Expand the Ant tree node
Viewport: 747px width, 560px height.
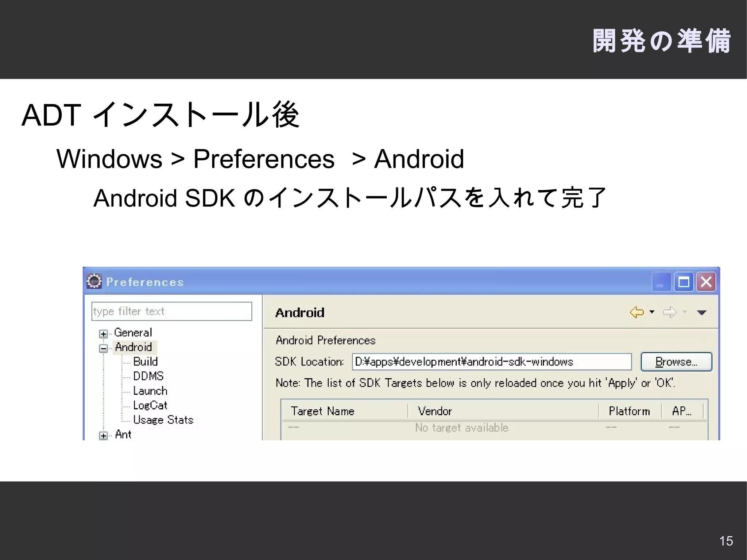[x=103, y=436]
